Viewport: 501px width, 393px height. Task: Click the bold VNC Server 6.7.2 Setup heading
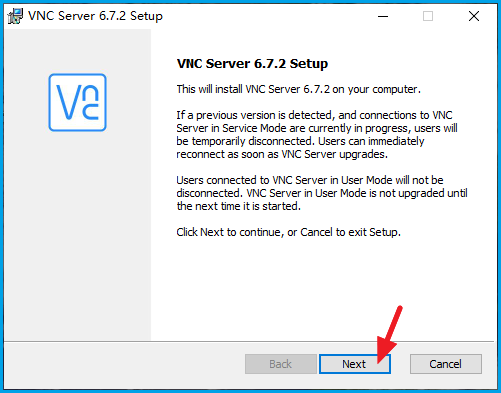(x=252, y=63)
